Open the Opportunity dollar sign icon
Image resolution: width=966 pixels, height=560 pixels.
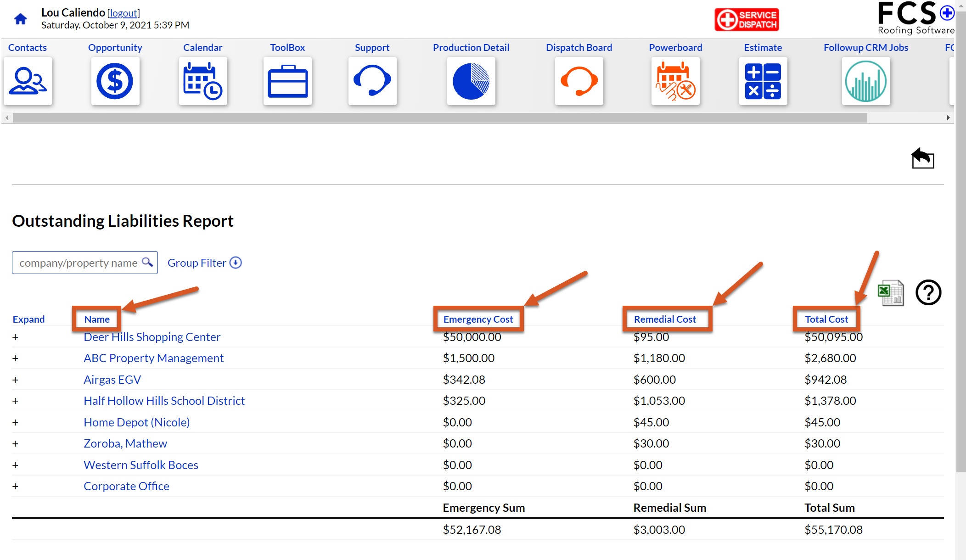tap(115, 81)
